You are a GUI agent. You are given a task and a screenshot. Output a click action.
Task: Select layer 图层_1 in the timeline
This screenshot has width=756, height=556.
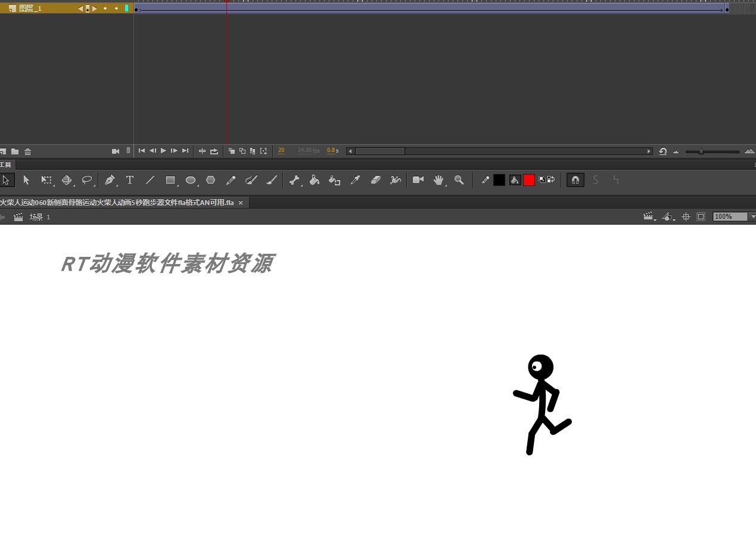point(30,8)
